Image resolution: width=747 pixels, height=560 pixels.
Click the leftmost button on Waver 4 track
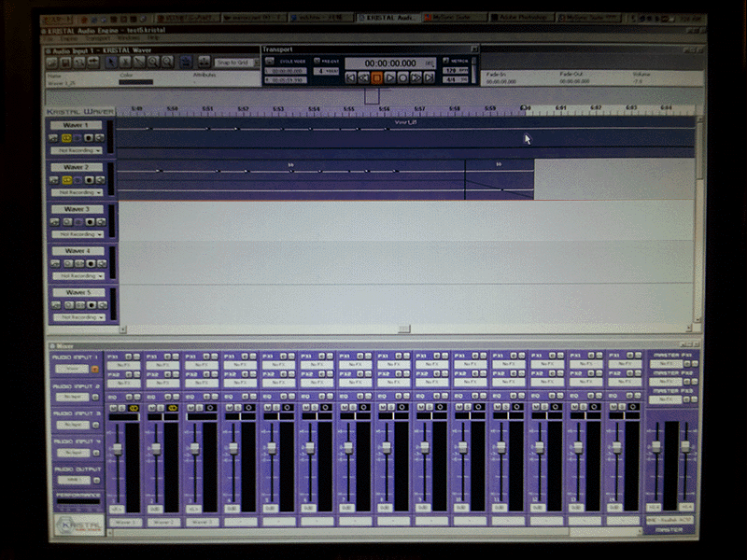(x=55, y=263)
